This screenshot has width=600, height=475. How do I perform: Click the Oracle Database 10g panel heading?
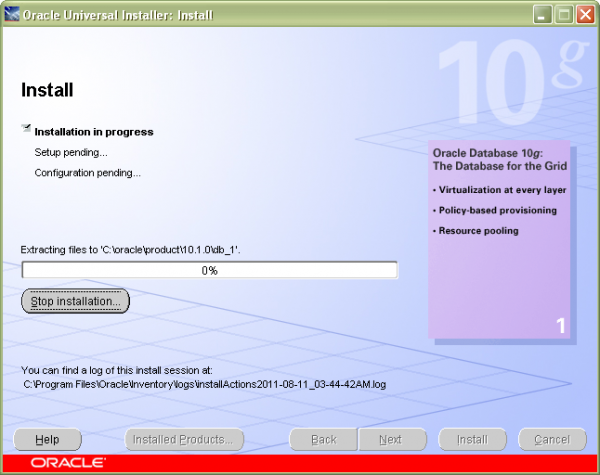(500, 160)
